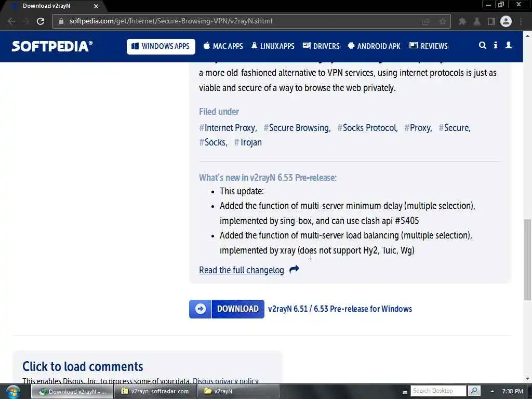Open Mac Apps menu item
532x399 pixels.
(x=223, y=46)
